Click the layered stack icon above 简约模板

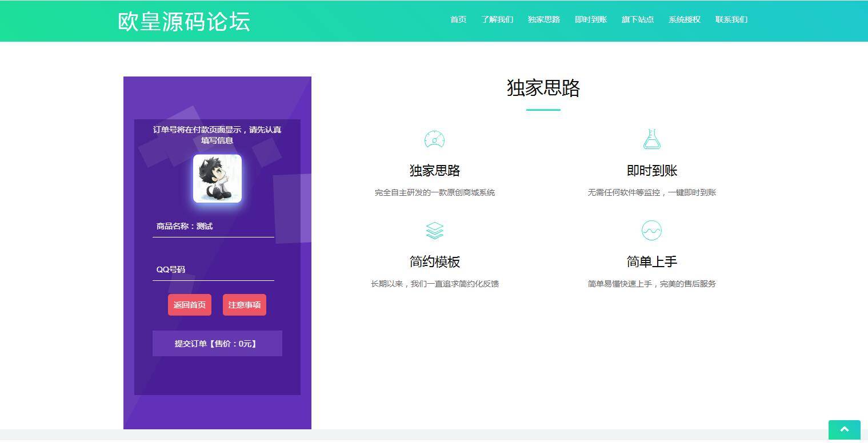pos(434,230)
